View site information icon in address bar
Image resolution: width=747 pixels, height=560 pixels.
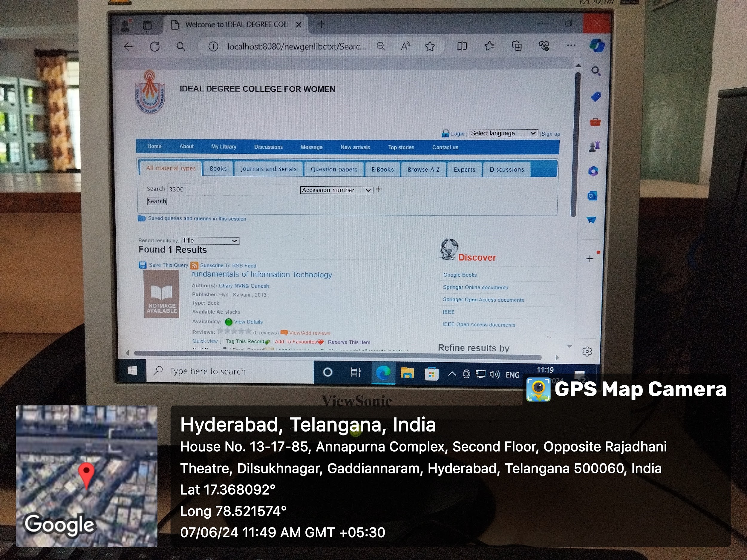213,47
